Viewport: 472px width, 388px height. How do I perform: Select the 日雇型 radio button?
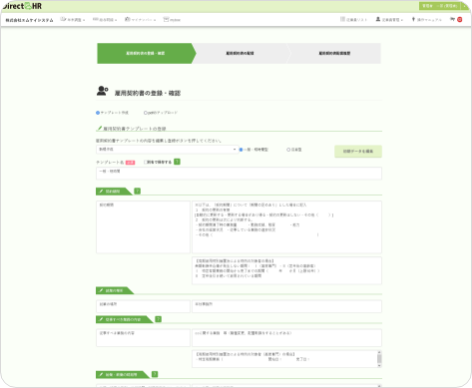(288, 150)
